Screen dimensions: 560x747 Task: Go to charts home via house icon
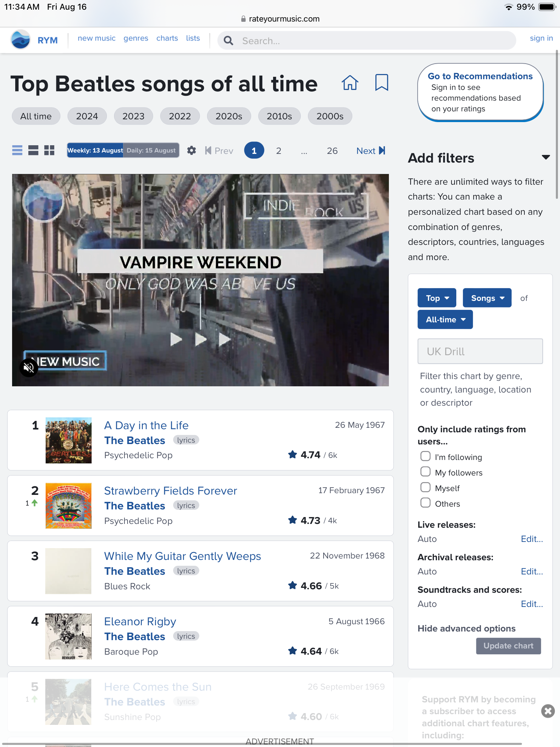[x=350, y=83]
